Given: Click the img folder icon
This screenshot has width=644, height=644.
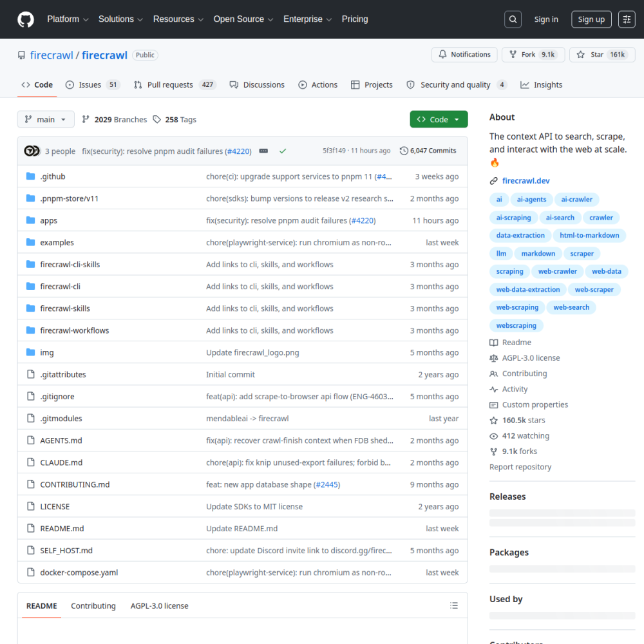Looking at the screenshot, I should (x=30, y=352).
